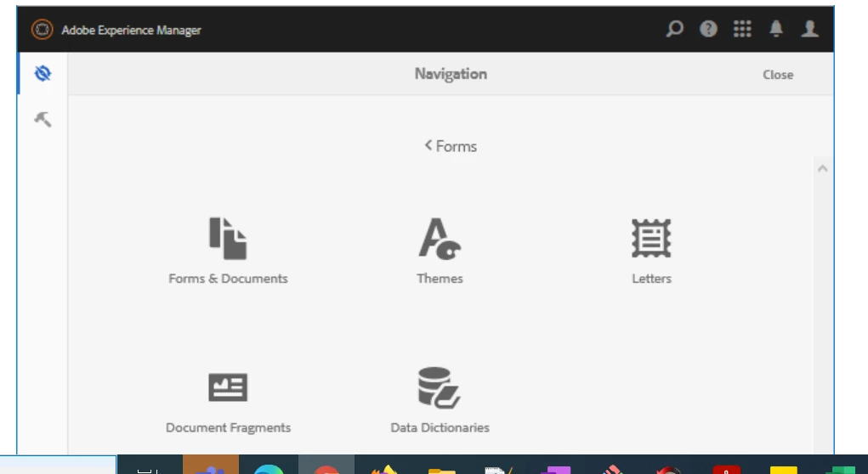The image size is (868, 474).
Task: Open the solutions grid switcher icon
Action: tap(742, 29)
